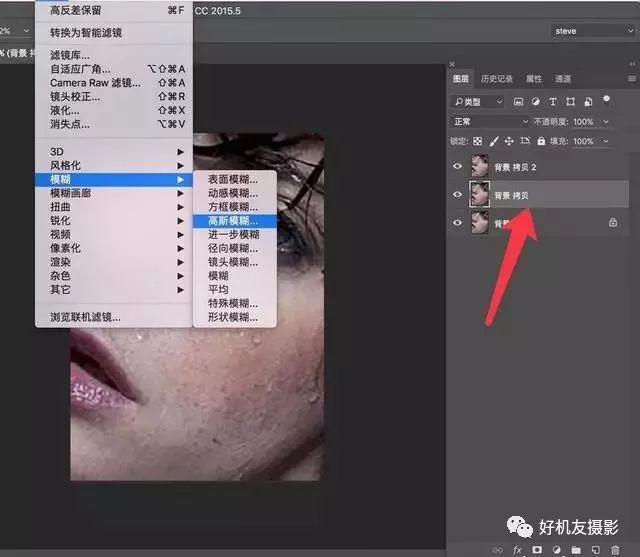The image size is (640, 557).
Task: Select 背景 拷贝 2 layer thumbnail
Action: tap(480, 166)
